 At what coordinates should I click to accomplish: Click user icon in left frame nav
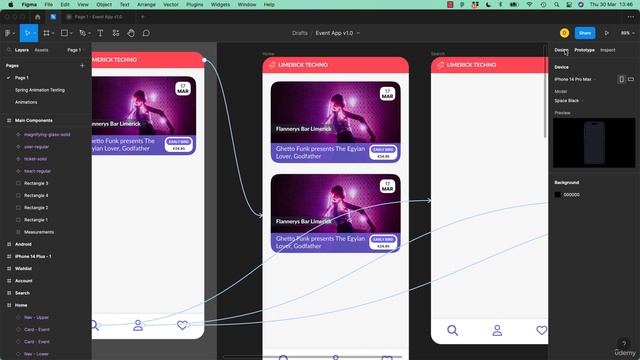[x=138, y=325]
